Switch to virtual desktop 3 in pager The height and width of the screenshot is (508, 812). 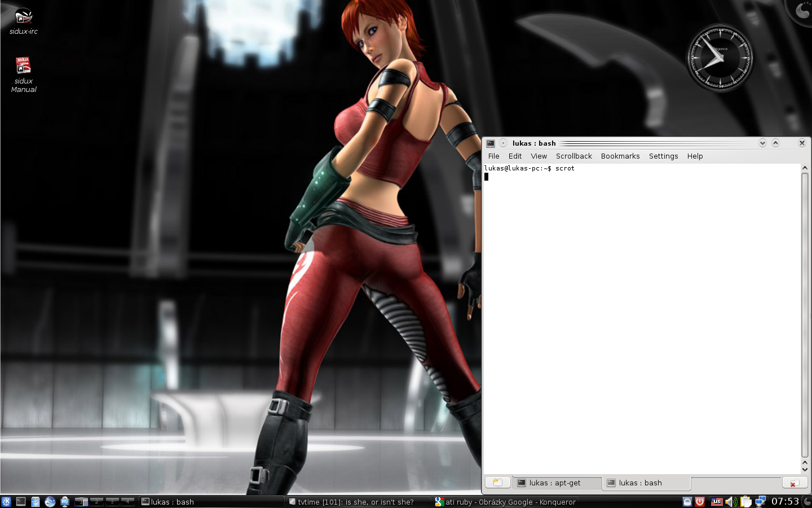point(112,501)
